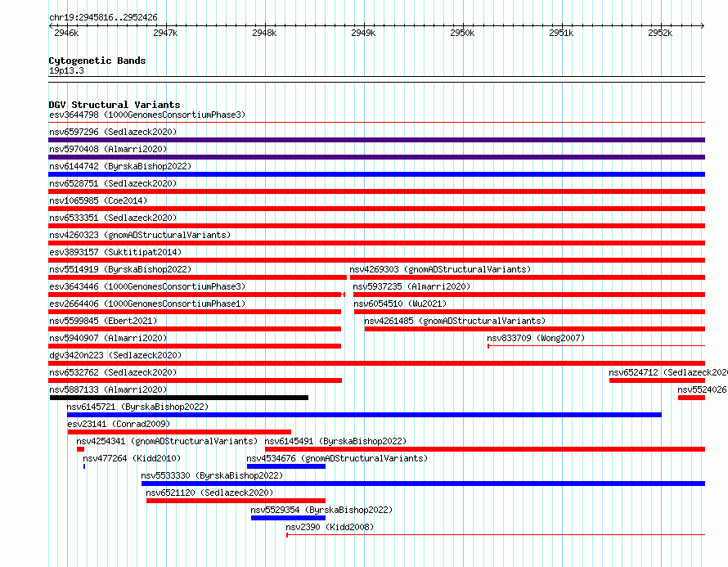The image size is (728, 567).
Task: Click the DGV Structural Variants track title
Action: (115, 105)
